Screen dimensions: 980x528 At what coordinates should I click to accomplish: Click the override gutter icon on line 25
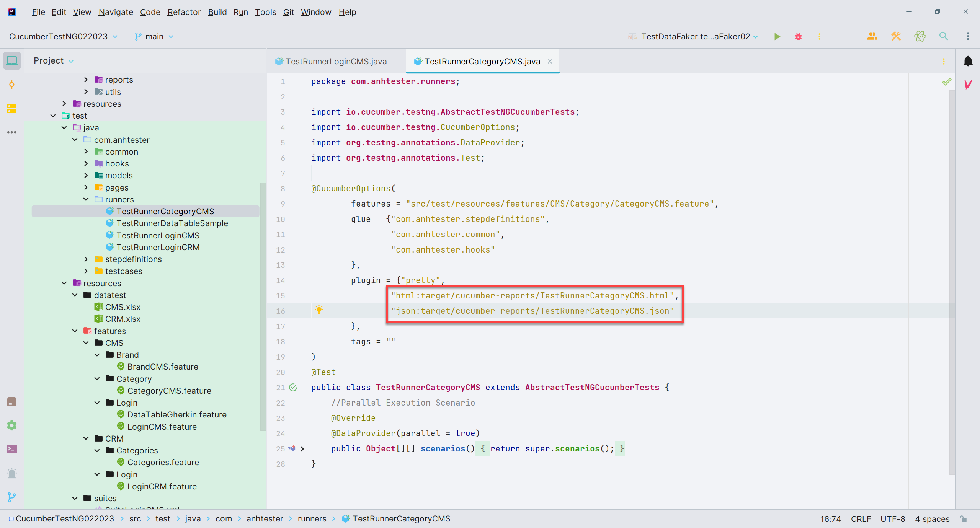[x=292, y=448]
